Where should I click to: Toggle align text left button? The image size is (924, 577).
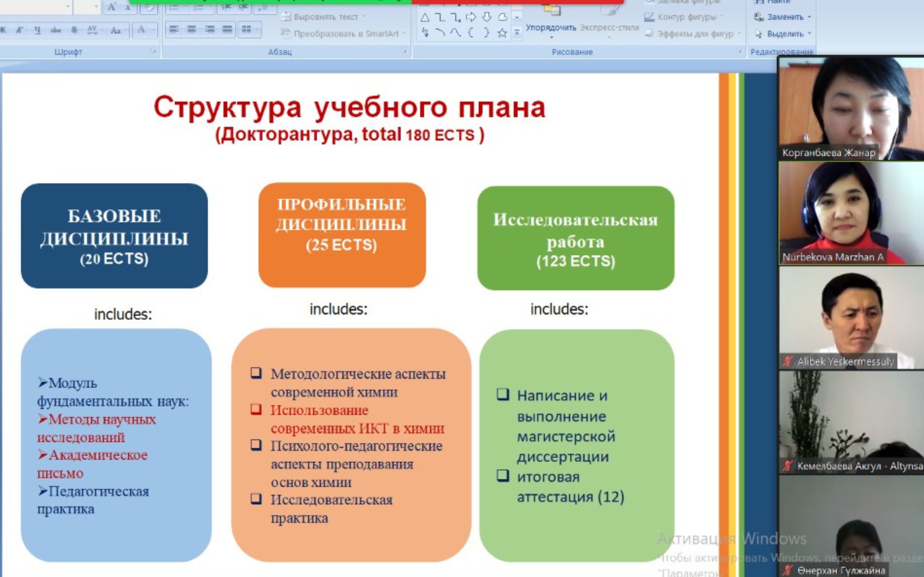174,29
